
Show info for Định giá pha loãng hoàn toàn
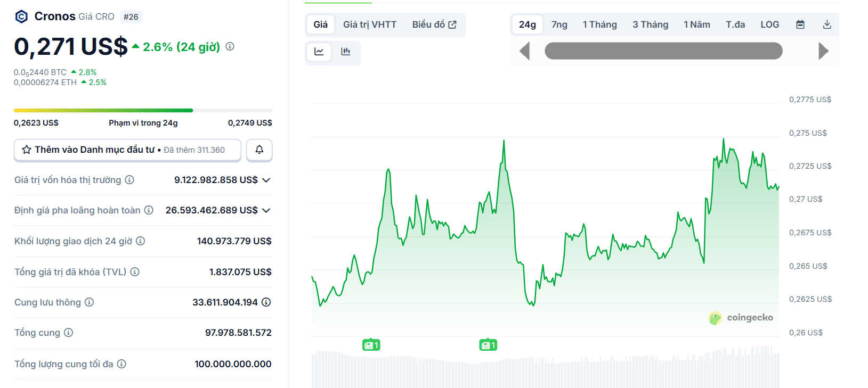click(149, 210)
